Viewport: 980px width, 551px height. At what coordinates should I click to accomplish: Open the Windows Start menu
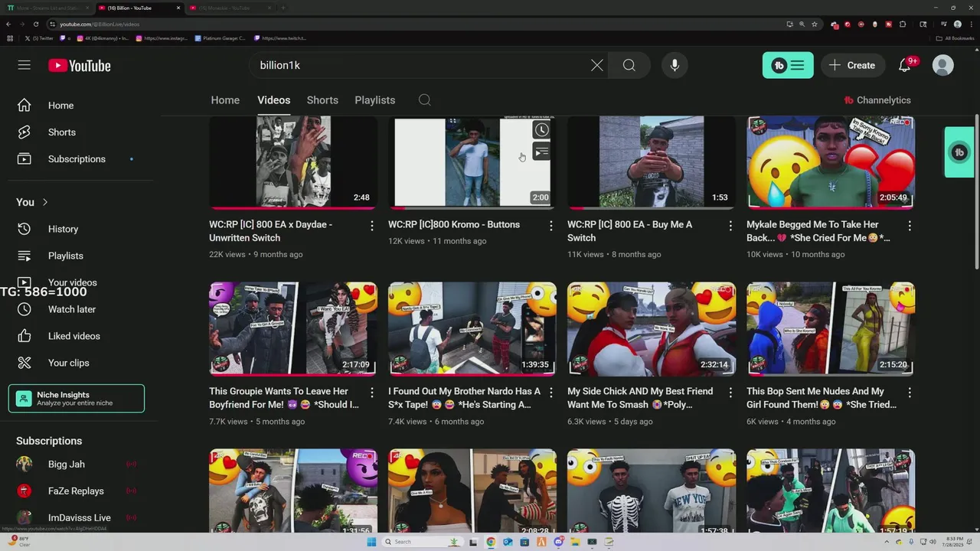coord(371,542)
